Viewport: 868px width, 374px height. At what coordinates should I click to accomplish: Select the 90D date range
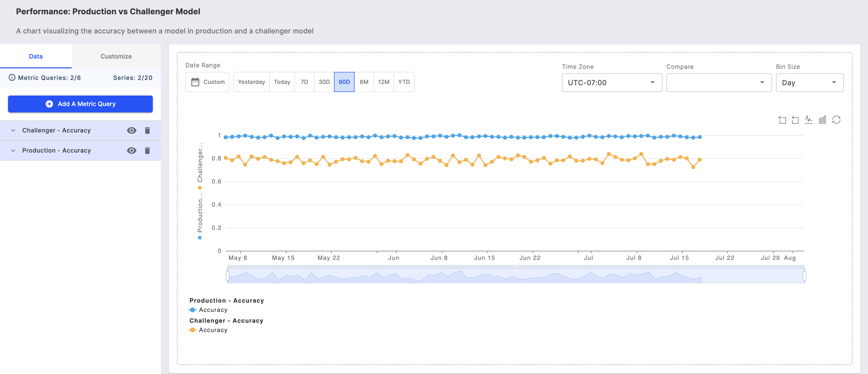pos(344,82)
